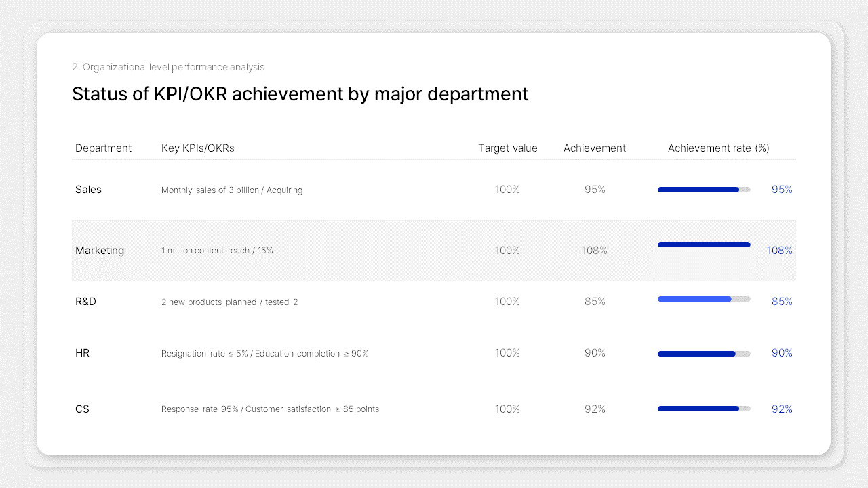Click the Monthly sales of 3 billion KPI text
The width and height of the screenshot is (868, 488).
(232, 190)
